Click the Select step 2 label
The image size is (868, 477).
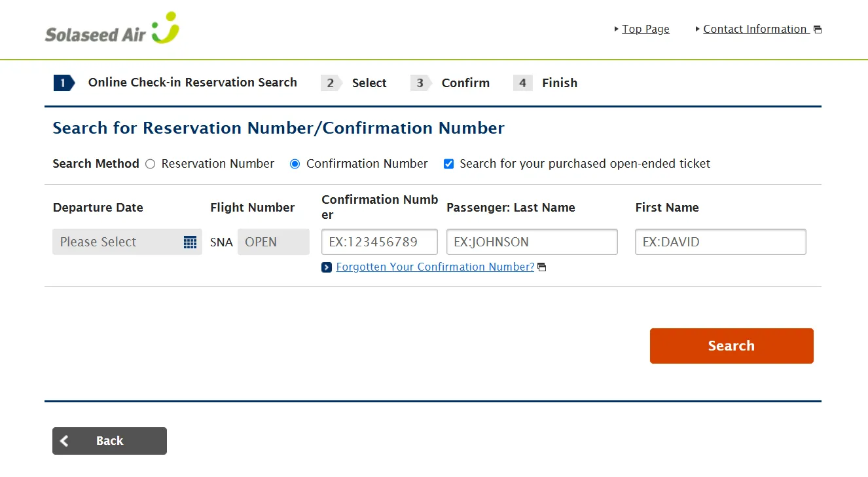point(369,83)
